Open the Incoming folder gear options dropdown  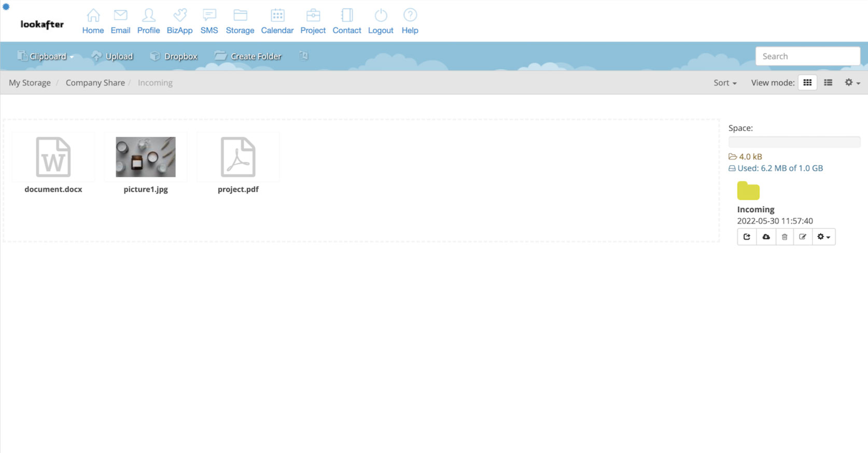(823, 237)
